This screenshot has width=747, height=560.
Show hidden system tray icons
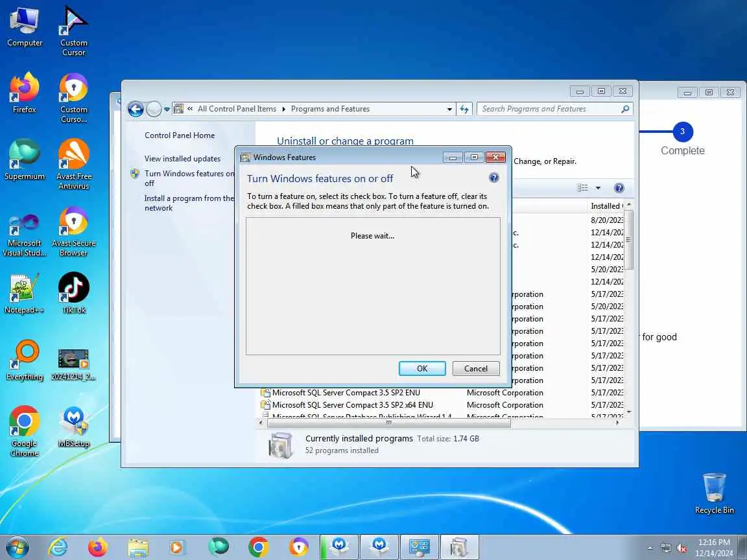pos(650,548)
